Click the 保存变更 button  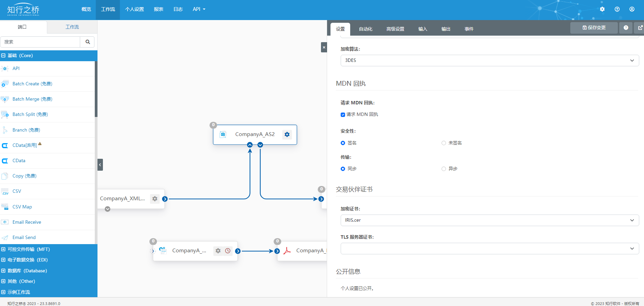(x=594, y=28)
